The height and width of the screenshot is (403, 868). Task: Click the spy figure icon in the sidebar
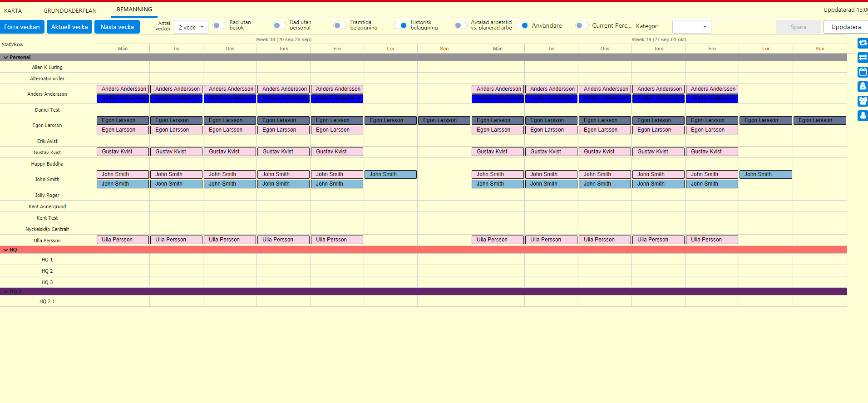coord(863,86)
